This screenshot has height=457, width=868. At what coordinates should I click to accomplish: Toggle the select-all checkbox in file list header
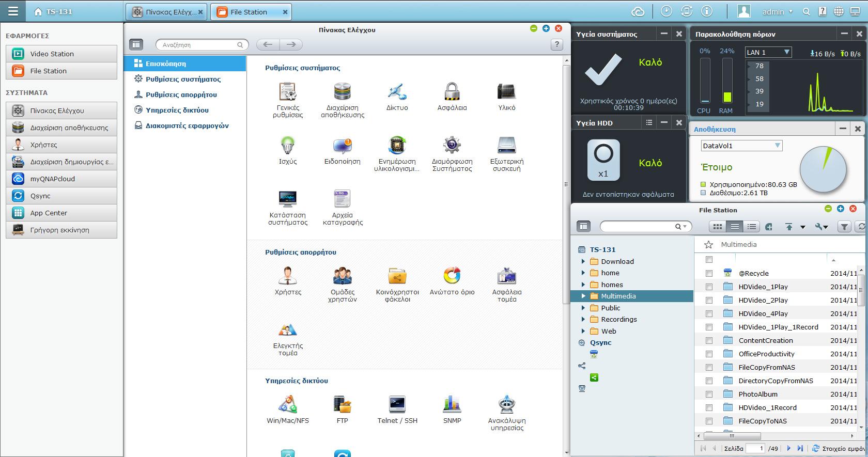709,260
